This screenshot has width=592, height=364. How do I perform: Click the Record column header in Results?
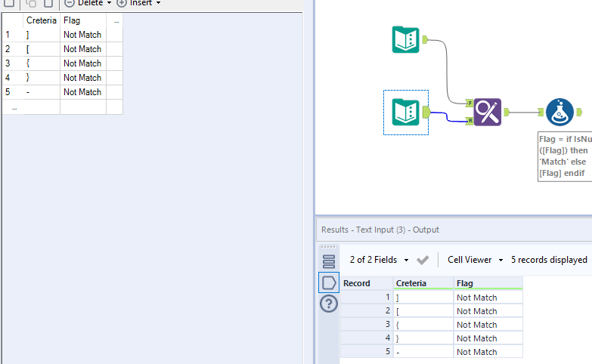pyautogui.click(x=367, y=283)
